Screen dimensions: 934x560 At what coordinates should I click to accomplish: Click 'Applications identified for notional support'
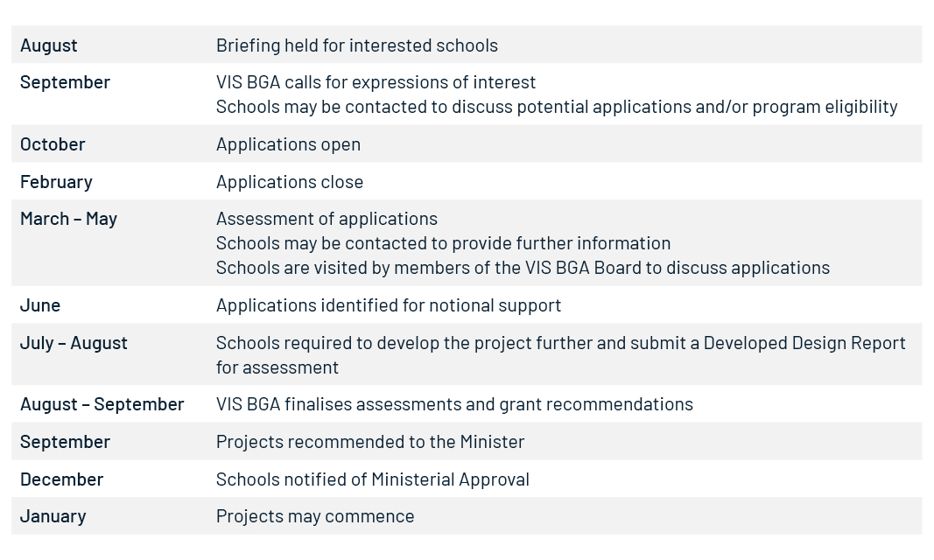coord(389,305)
